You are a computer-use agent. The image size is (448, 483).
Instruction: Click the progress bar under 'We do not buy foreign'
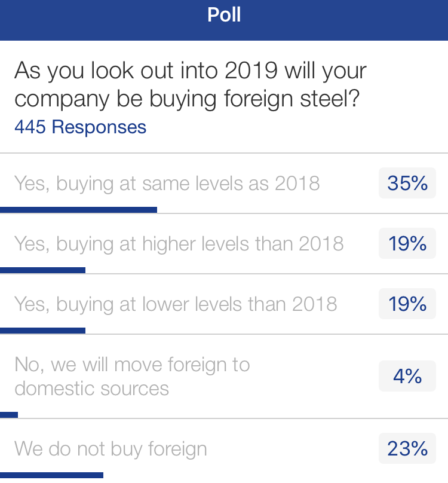pos(51,475)
